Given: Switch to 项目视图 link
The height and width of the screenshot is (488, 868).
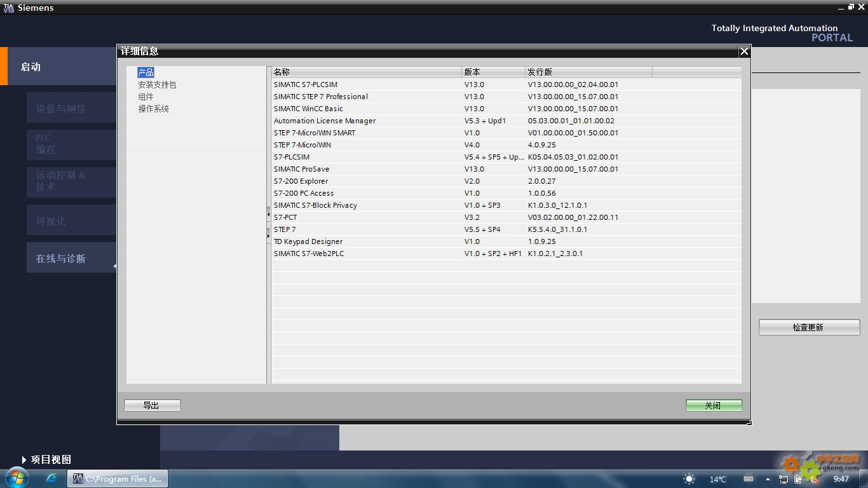Looking at the screenshot, I should (x=51, y=459).
